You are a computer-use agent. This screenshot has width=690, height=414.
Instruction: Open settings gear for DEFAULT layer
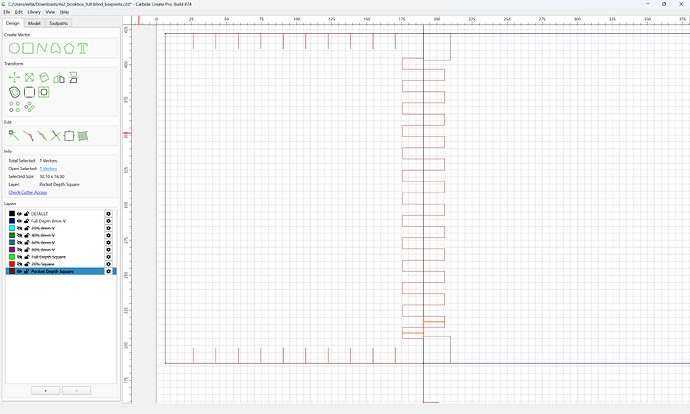pyautogui.click(x=109, y=214)
